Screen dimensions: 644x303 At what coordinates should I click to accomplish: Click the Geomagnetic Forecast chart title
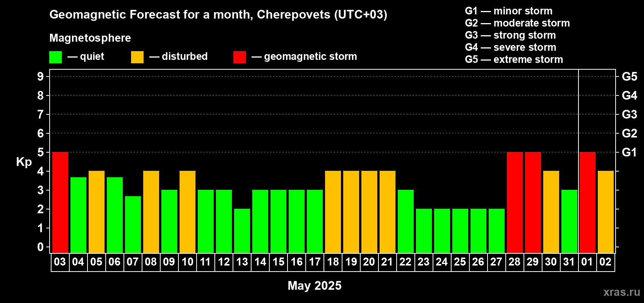coord(218,15)
